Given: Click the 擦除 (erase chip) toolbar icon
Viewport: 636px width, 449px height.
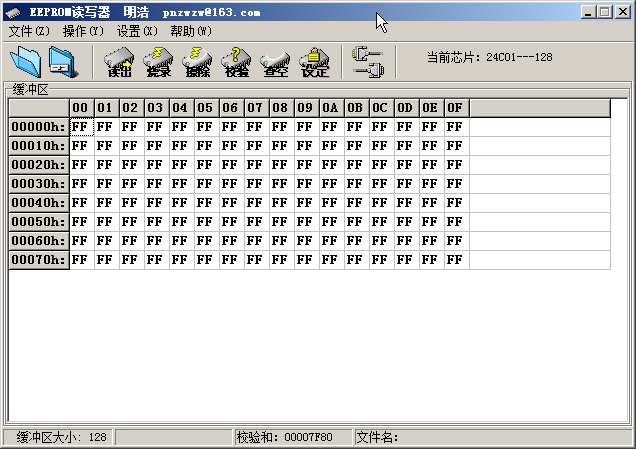Looking at the screenshot, I should [x=197, y=62].
